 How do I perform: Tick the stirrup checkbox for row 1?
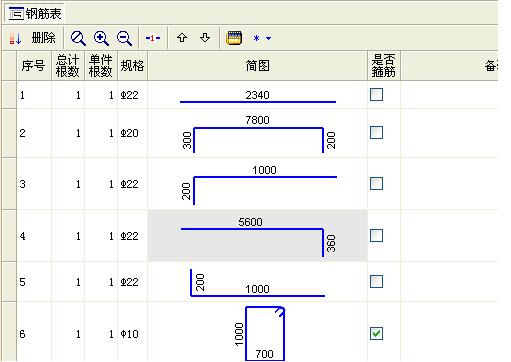click(x=376, y=95)
